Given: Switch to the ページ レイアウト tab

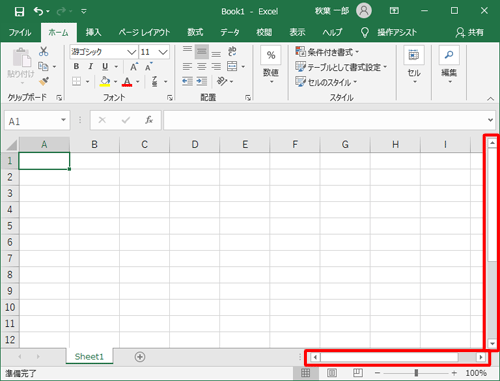Looking at the screenshot, I should [144, 32].
